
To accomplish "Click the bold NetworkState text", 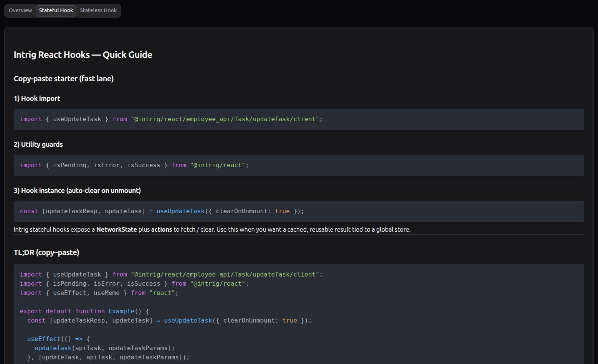I will click(116, 229).
